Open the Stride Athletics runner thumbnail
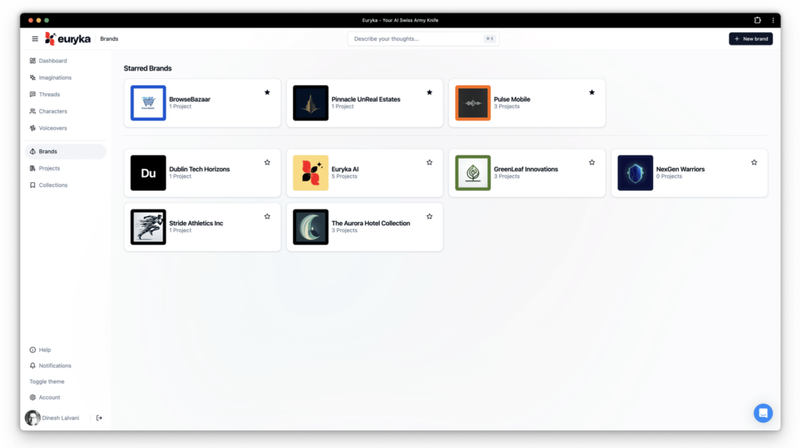Viewport: 800px width, 448px height. [x=148, y=227]
